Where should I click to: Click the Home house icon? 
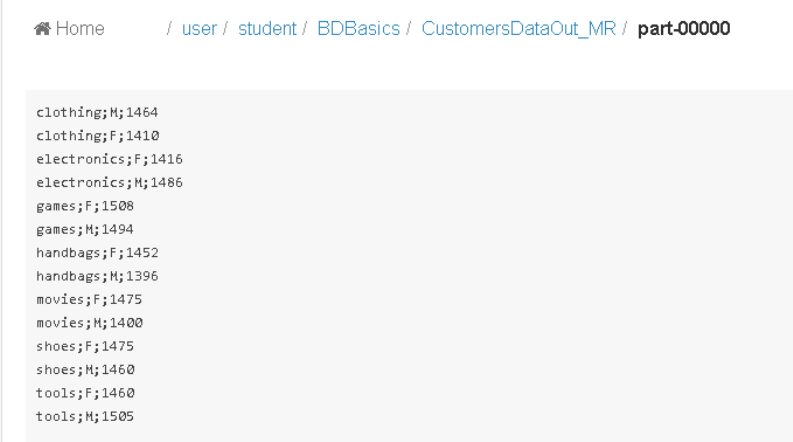[x=43, y=29]
